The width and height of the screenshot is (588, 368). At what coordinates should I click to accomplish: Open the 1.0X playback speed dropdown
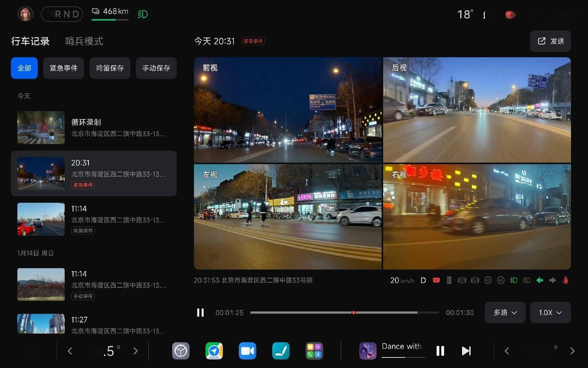click(x=550, y=312)
